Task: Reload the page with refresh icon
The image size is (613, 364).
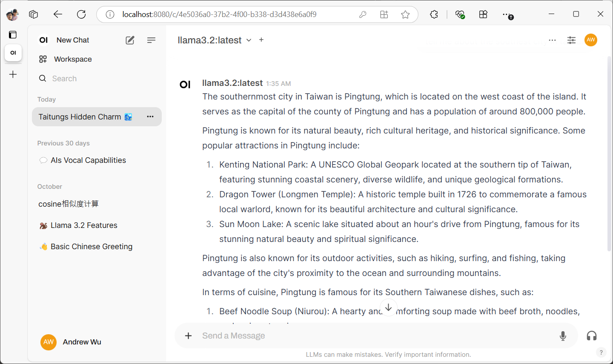Action: [81, 14]
